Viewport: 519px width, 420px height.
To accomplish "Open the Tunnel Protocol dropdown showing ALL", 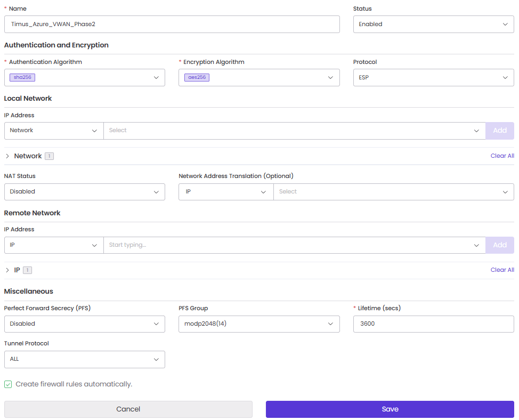I will (x=84, y=359).
